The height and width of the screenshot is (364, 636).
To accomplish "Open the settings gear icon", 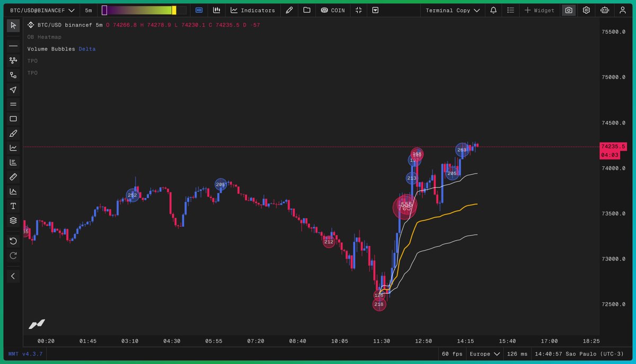I will click(586, 10).
